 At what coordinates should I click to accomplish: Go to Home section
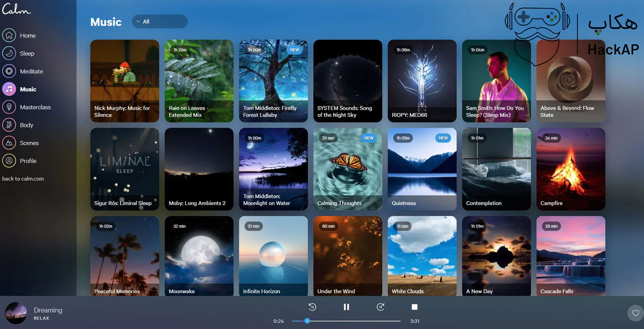[28, 35]
